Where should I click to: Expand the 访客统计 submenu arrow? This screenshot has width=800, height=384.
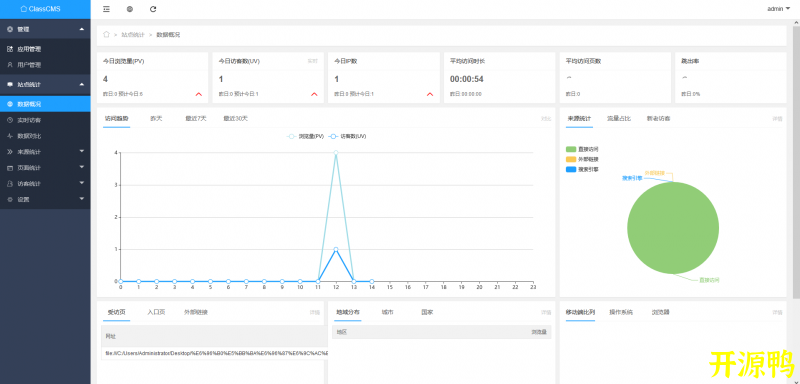82,183
